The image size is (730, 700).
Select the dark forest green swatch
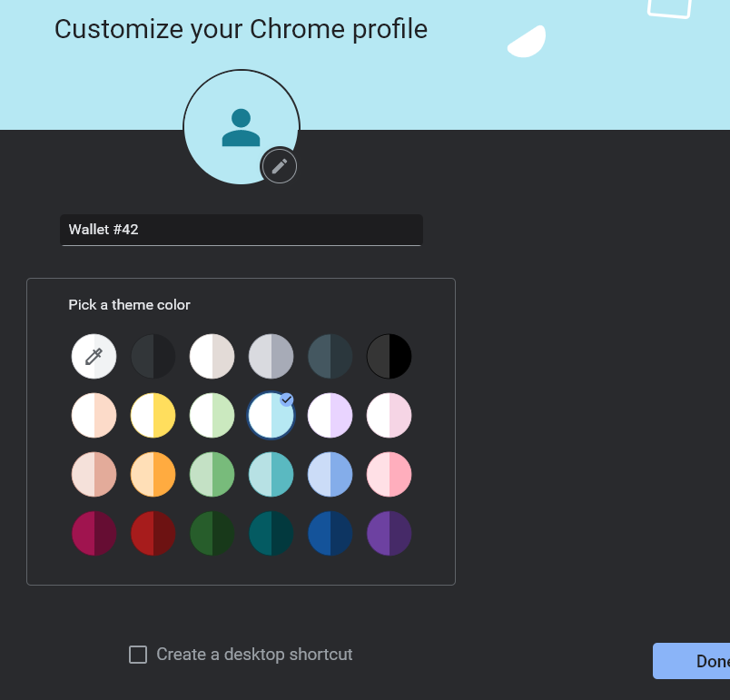pos(212,533)
